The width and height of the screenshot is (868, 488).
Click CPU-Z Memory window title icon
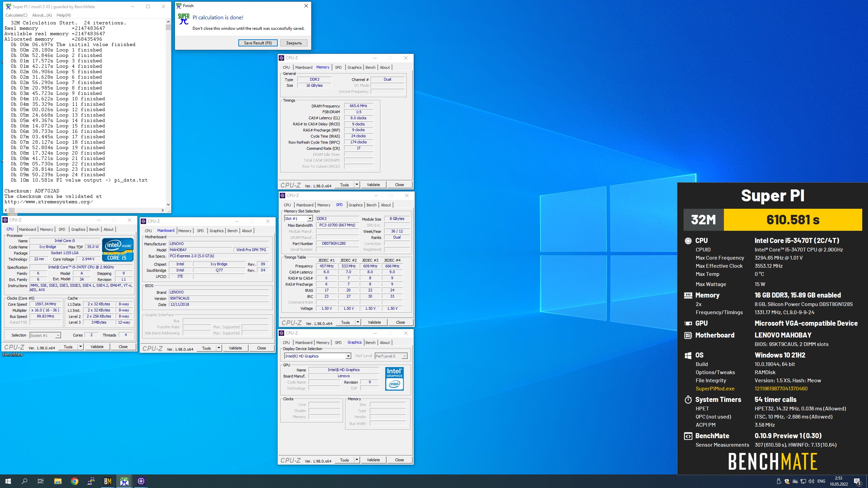[281, 58]
